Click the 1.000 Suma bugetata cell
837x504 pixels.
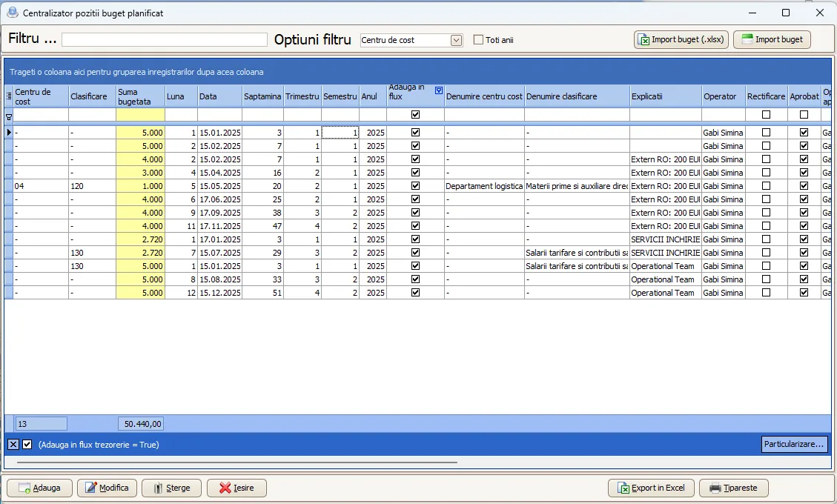coord(140,186)
